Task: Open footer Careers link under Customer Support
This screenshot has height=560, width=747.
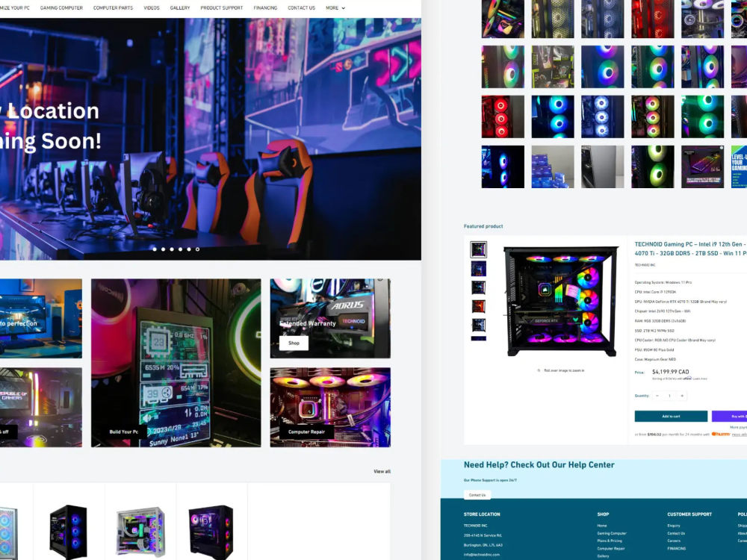Action: point(674,541)
